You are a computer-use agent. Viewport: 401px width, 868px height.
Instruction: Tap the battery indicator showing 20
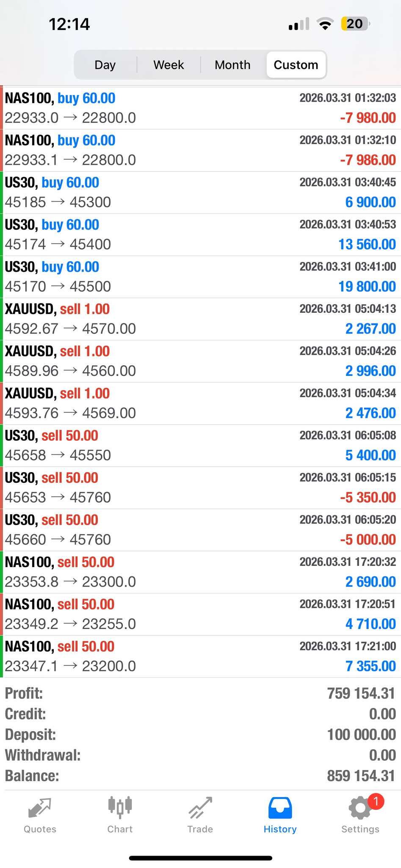tap(355, 24)
